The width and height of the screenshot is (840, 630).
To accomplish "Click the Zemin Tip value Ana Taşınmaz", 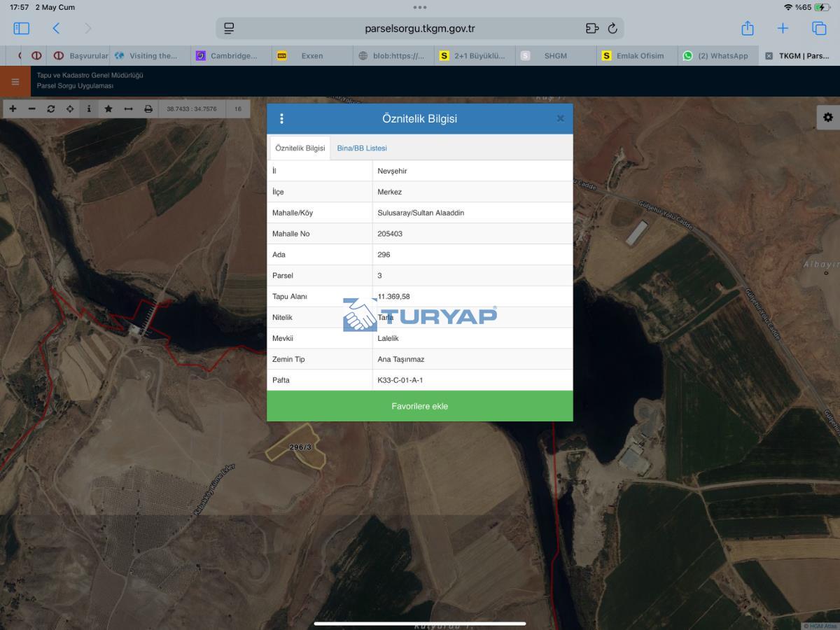I will [401, 360].
